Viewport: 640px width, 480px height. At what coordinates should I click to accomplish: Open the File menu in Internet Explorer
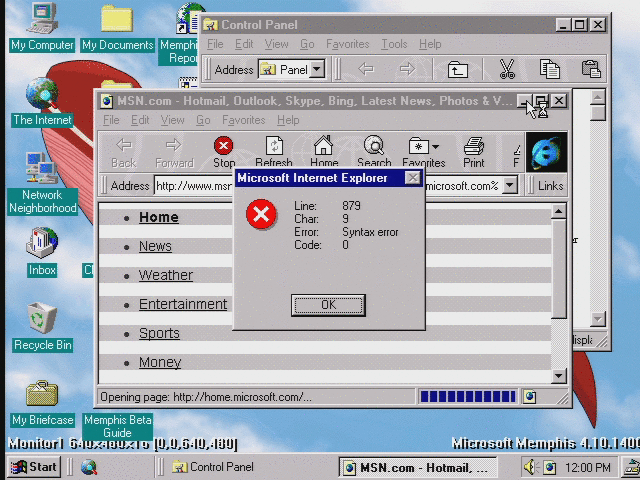click(x=111, y=120)
